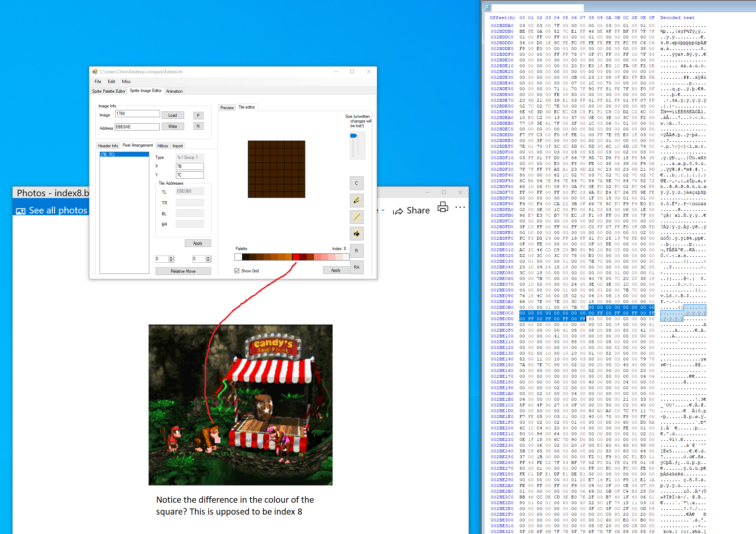
Task: Click the tile Size slider handle
Action: pyautogui.click(x=354, y=136)
